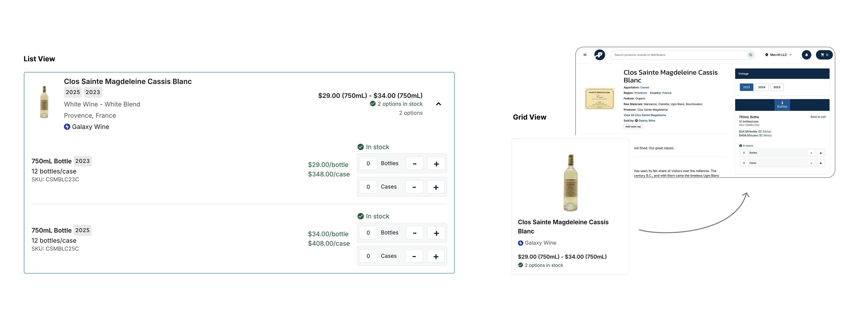
Task: Open the grid view card bottle image
Action: pos(571,182)
